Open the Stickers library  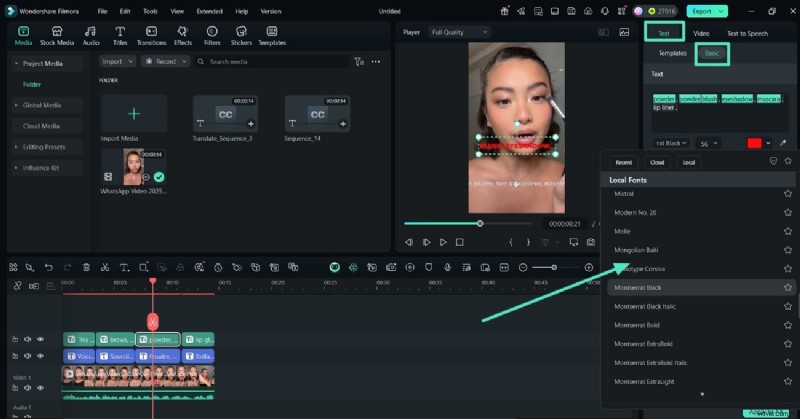241,35
